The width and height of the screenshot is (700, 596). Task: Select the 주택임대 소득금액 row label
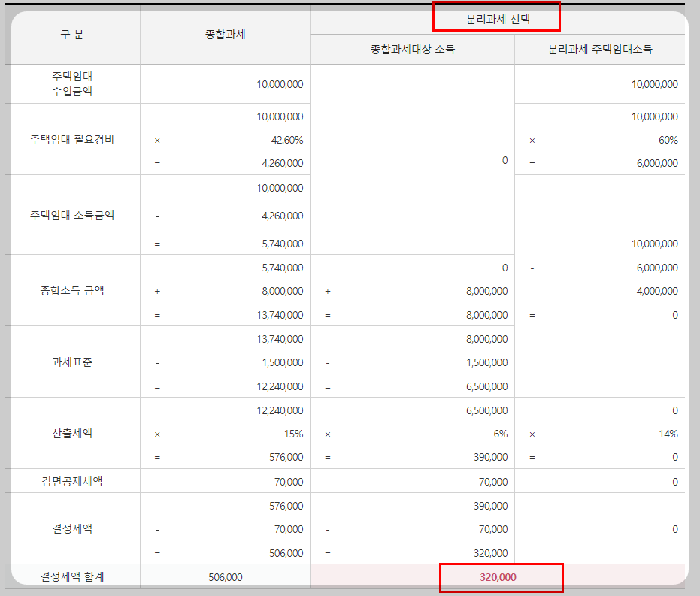(72, 216)
